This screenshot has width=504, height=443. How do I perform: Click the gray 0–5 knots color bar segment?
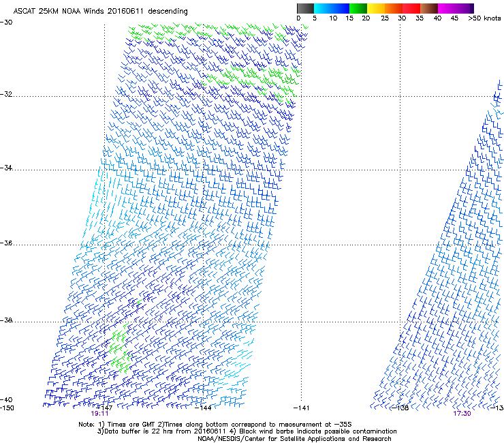[x=305, y=8]
